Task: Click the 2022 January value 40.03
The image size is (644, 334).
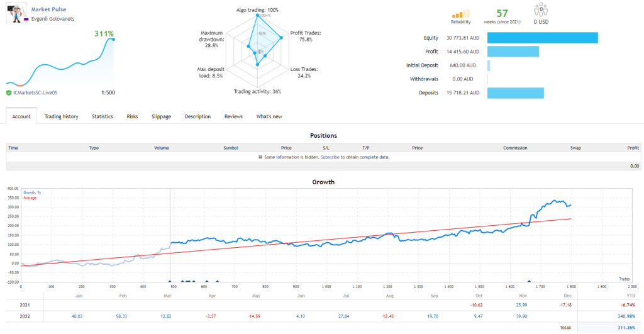Action: (x=77, y=316)
